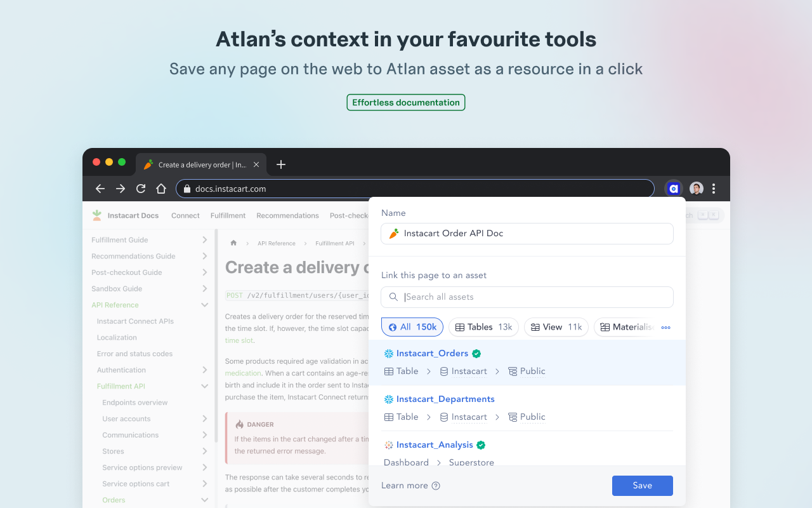Click the search magnifier icon
The image size is (812, 508).
coord(393,297)
